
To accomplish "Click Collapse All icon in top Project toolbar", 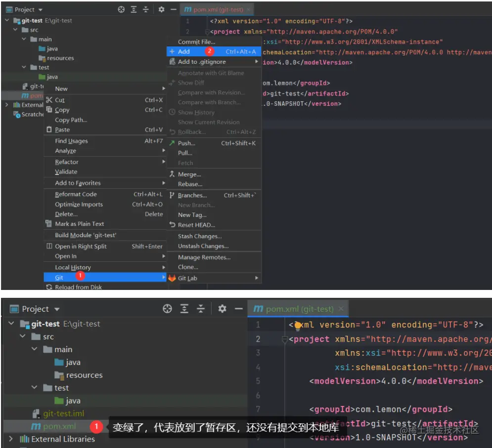I will 146,9.
